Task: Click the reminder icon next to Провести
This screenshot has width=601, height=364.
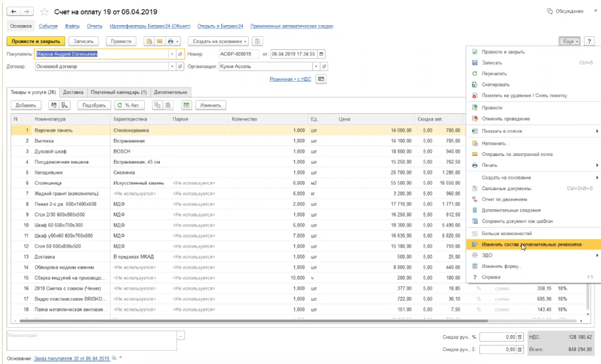Action: click(149, 41)
